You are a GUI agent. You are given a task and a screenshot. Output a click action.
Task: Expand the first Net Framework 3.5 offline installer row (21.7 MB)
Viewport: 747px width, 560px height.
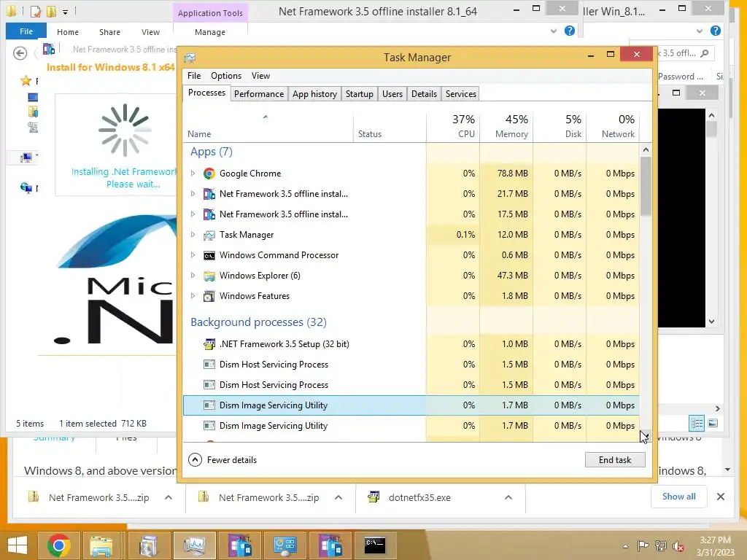193,194
